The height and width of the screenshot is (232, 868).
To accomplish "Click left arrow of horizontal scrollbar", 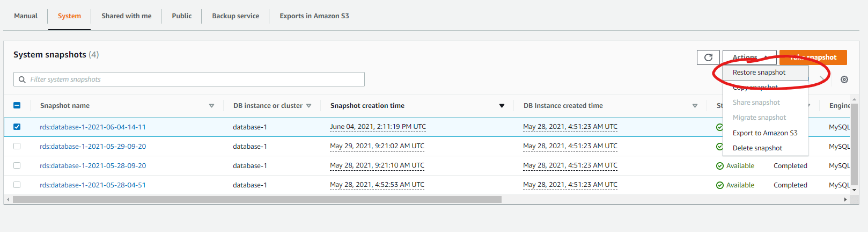I will (x=8, y=200).
